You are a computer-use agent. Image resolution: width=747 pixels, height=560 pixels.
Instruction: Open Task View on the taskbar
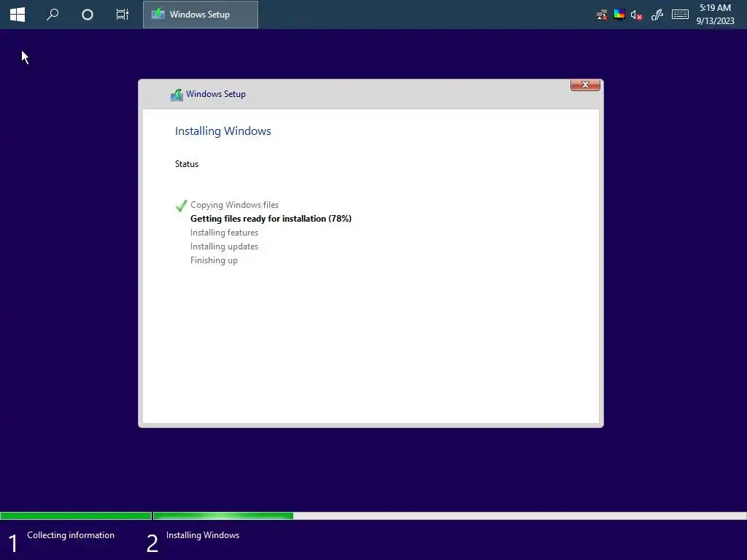coord(123,15)
